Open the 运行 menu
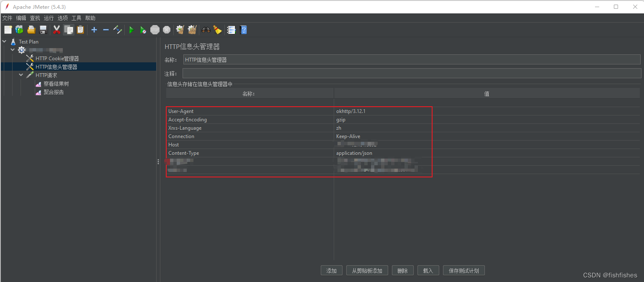This screenshot has height=282, width=644. [49, 18]
